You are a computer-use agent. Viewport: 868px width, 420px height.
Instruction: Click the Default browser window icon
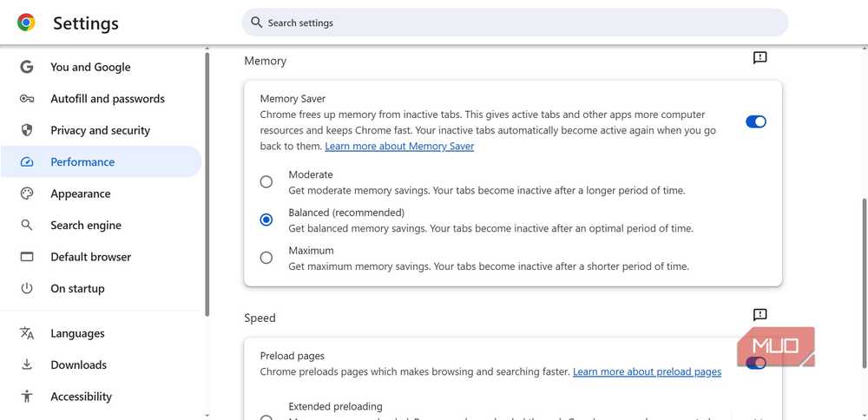tap(27, 257)
